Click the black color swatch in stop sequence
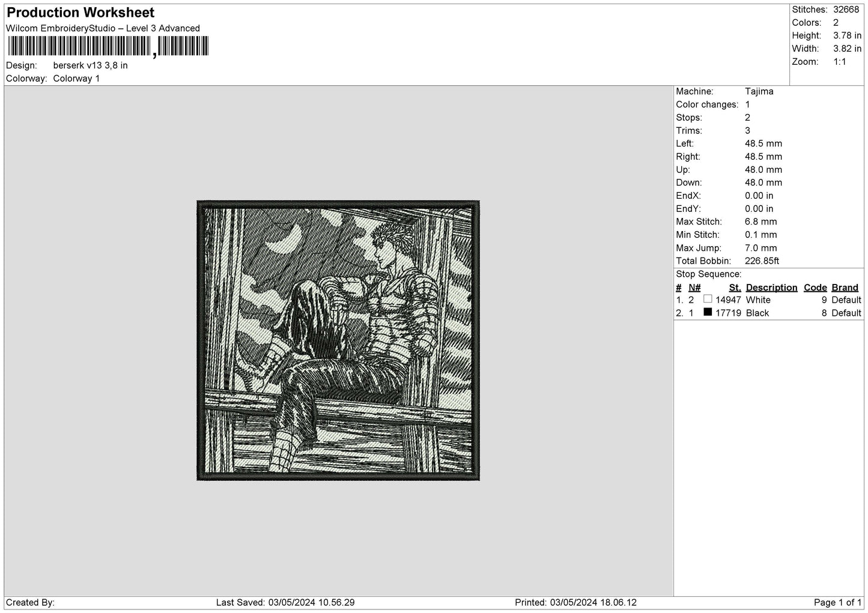Image resolution: width=868 pixels, height=613 pixels. 708,312
